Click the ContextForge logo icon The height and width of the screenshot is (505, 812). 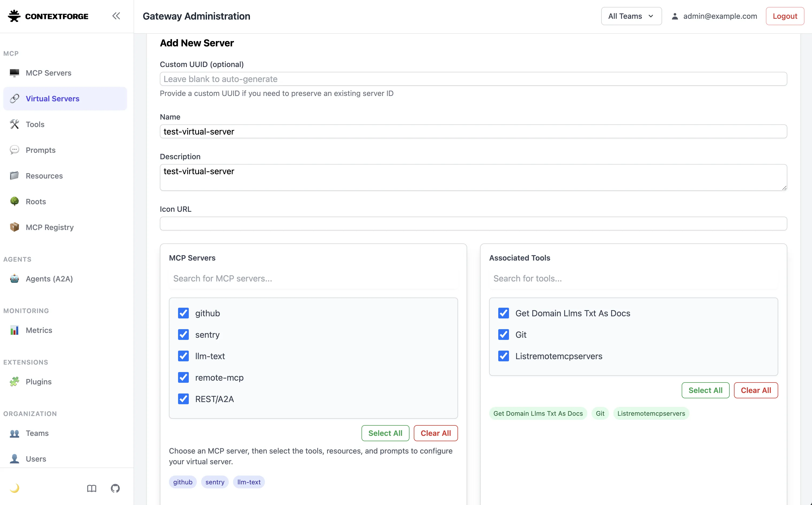pyautogui.click(x=14, y=16)
